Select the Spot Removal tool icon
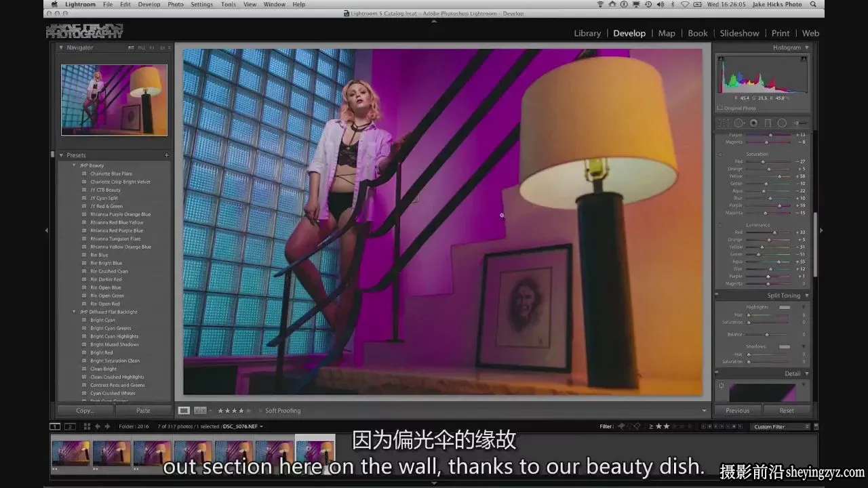 [x=739, y=123]
